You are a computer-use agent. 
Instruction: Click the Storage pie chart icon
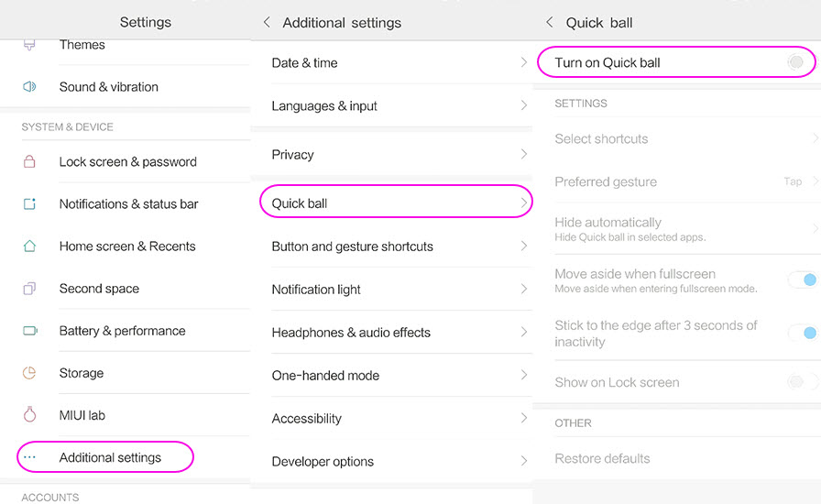(29, 373)
